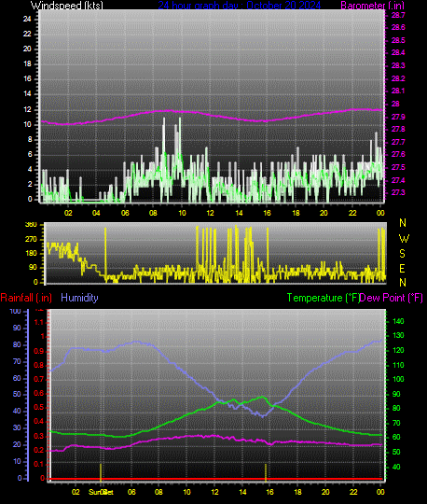Click the 0.9 rainfall axis value

(39, 351)
